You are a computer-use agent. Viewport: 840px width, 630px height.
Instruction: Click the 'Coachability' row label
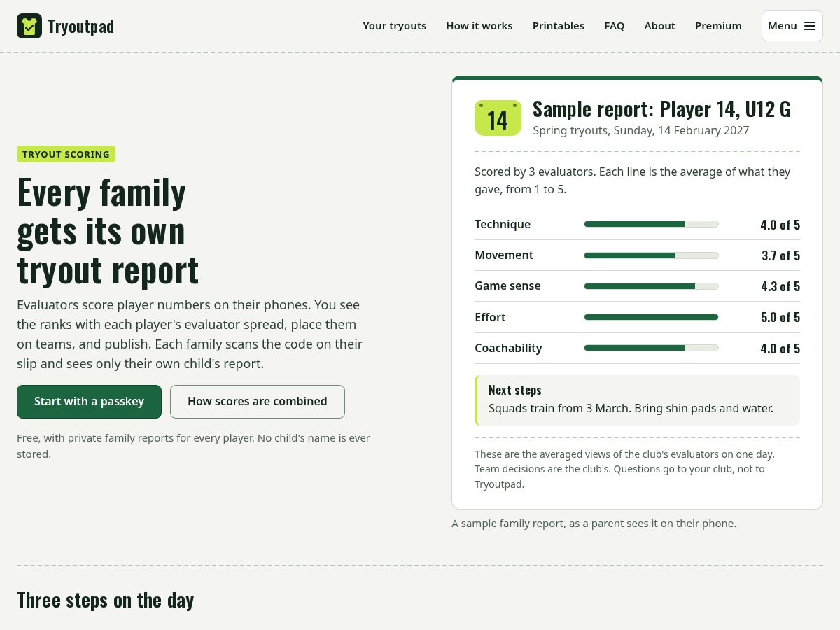click(x=508, y=348)
